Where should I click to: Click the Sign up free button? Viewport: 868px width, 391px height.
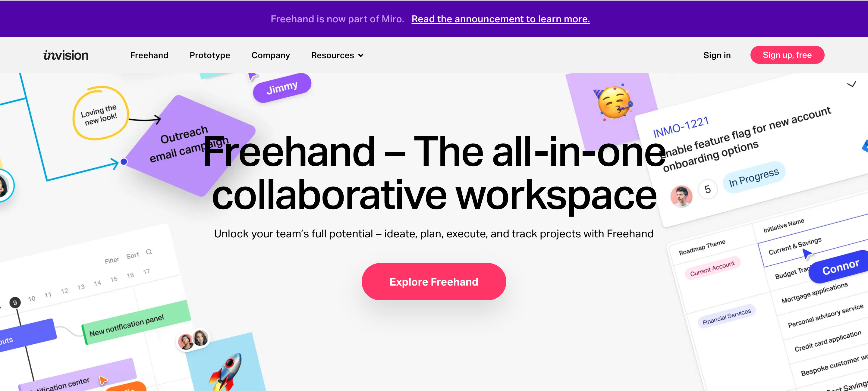(787, 55)
